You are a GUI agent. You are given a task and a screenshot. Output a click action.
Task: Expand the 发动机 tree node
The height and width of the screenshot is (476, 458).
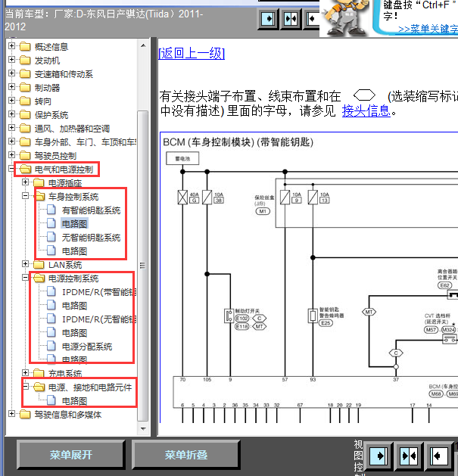click(11, 60)
